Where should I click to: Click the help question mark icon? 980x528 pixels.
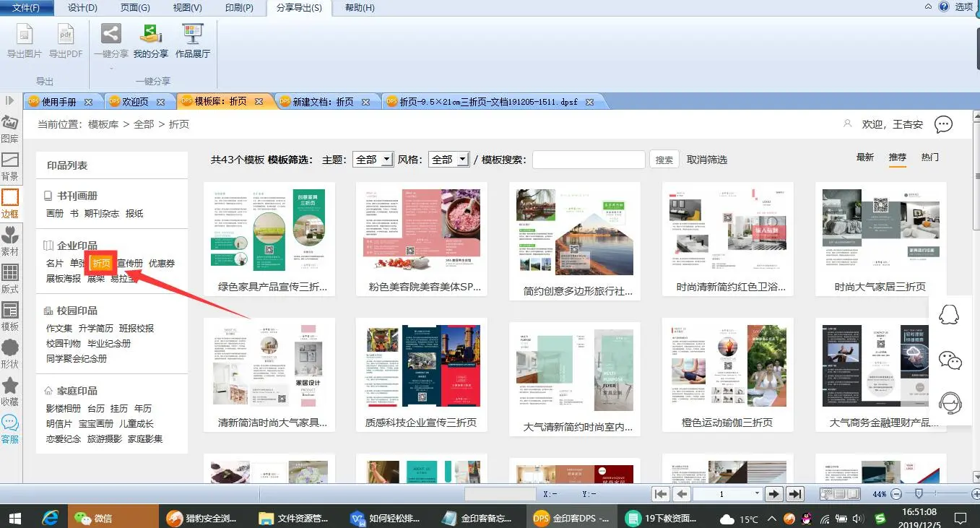point(942,7)
